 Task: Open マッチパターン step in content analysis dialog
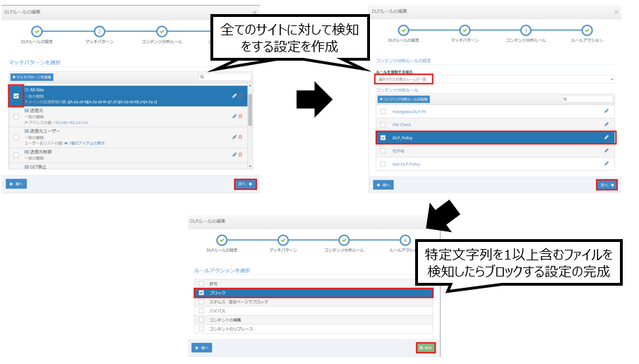coord(465,30)
